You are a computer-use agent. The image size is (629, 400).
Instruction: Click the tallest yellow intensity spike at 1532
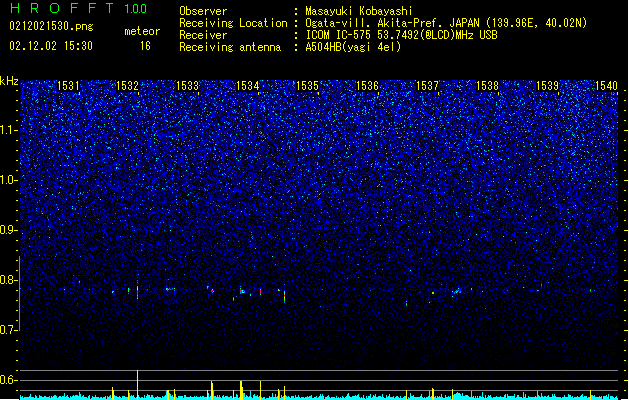(x=138, y=384)
